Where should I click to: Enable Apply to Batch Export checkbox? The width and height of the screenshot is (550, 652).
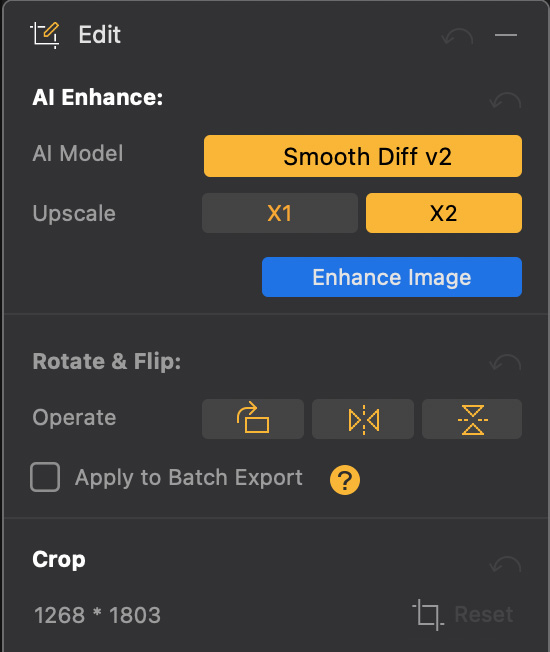click(x=45, y=477)
